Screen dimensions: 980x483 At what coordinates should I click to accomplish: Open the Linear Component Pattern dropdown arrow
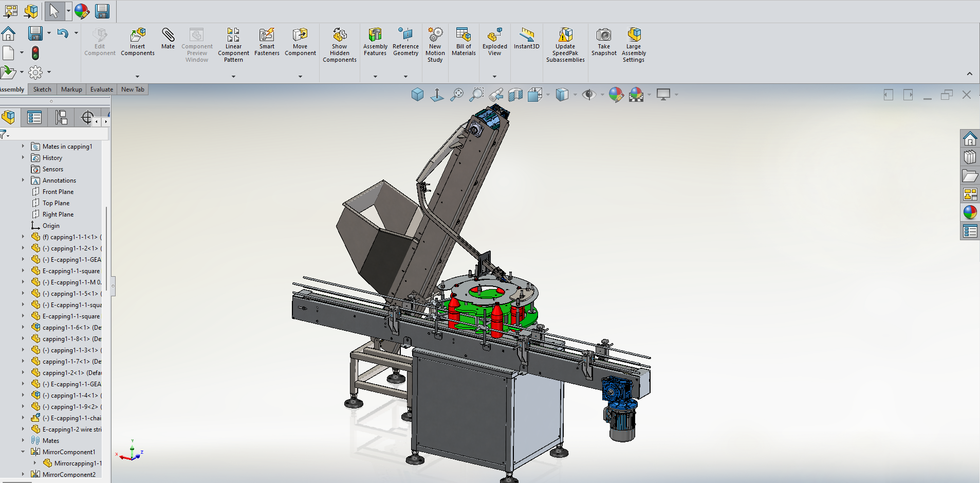[233, 77]
